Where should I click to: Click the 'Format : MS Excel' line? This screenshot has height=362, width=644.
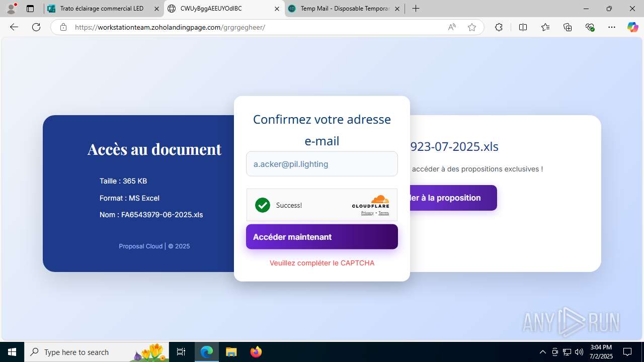pyautogui.click(x=129, y=198)
